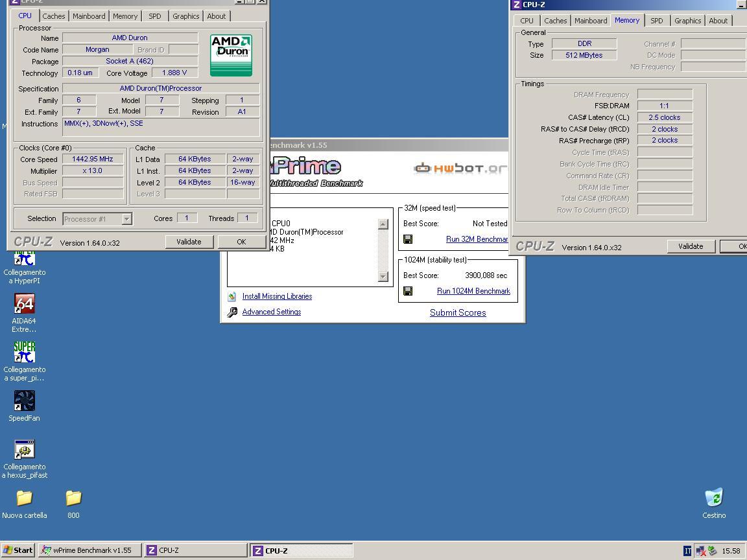The height and width of the screenshot is (560, 747).
Task: Switch to CPU tab in right CPU-Z window
Action: pyautogui.click(x=527, y=21)
